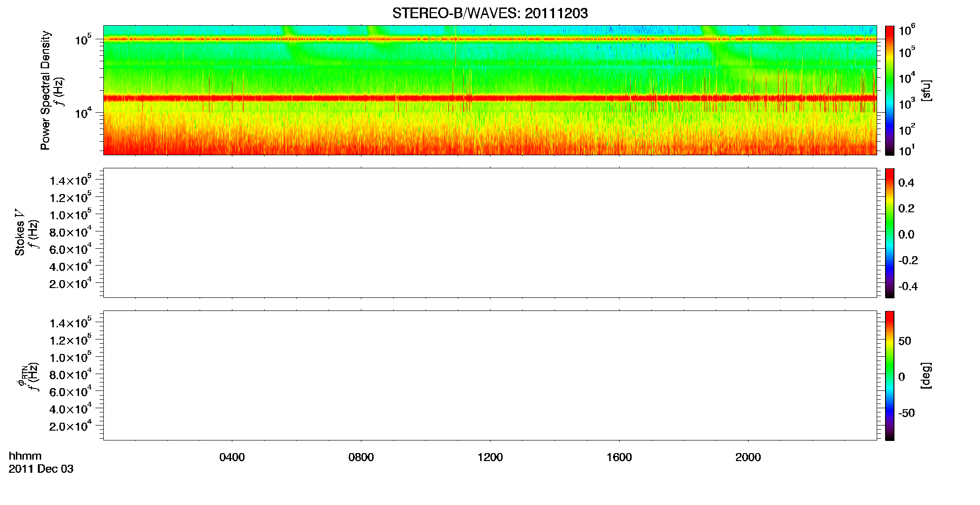
Task: Click the 0800 time tick label
Action: (x=361, y=457)
